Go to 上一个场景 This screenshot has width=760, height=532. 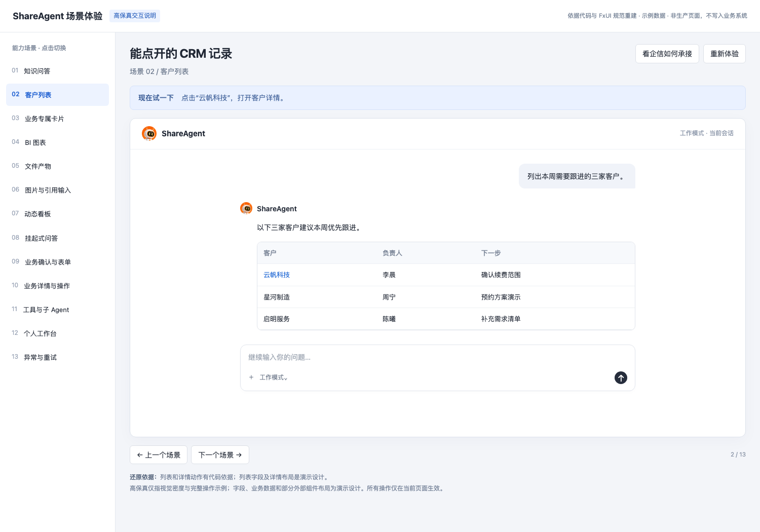[x=159, y=455]
